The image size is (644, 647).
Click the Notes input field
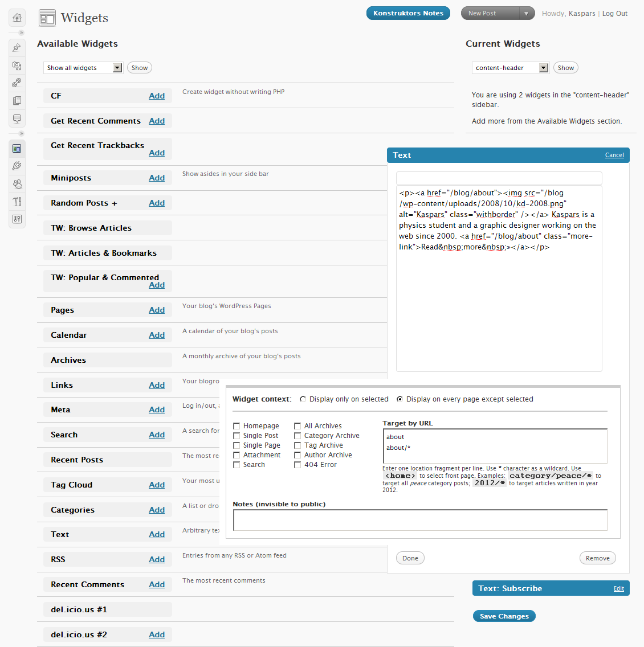click(420, 520)
